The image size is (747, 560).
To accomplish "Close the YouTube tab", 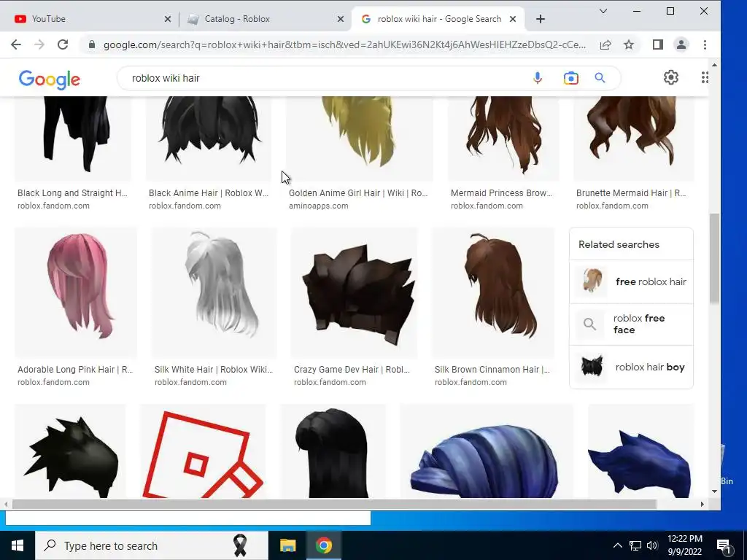I will pyautogui.click(x=168, y=19).
